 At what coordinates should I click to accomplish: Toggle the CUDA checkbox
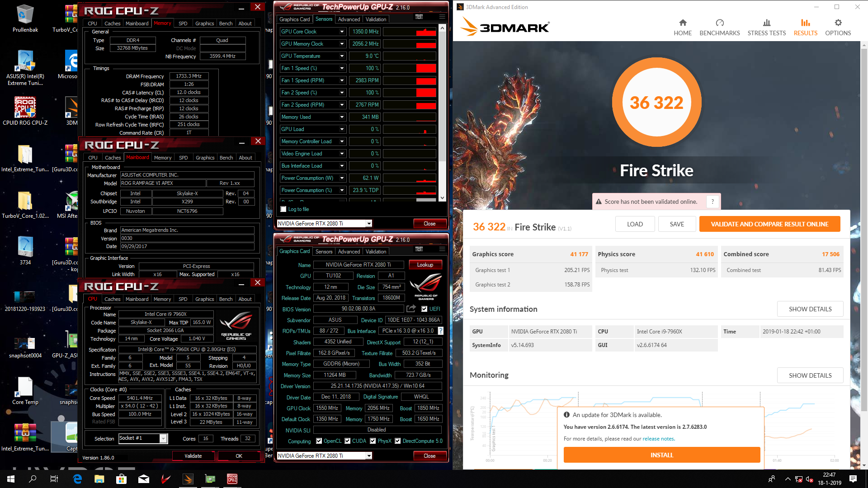coord(348,441)
